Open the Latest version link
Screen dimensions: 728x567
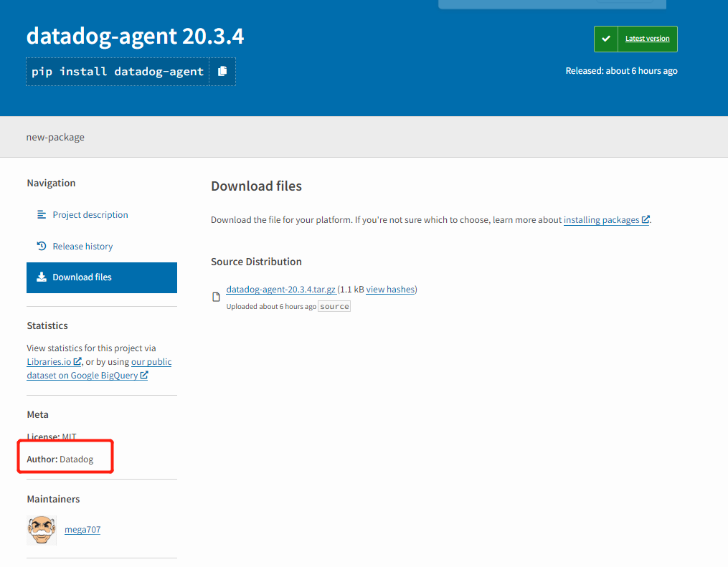[647, 39]
